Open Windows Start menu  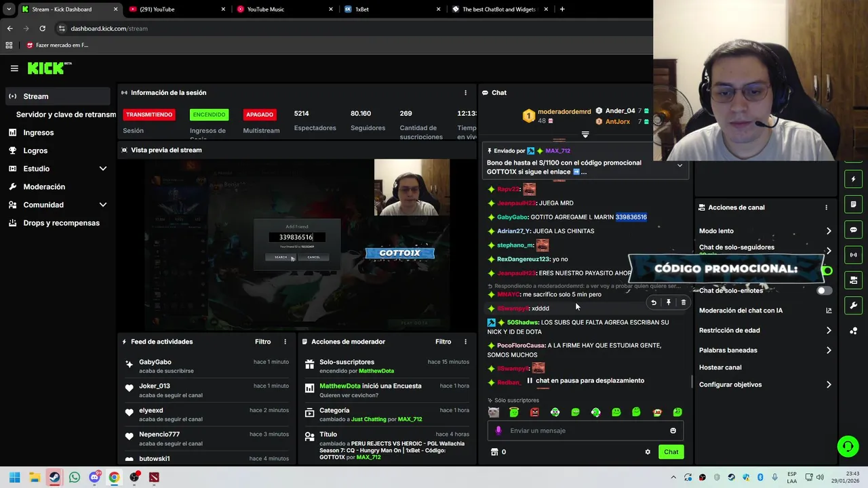point(14,477)
